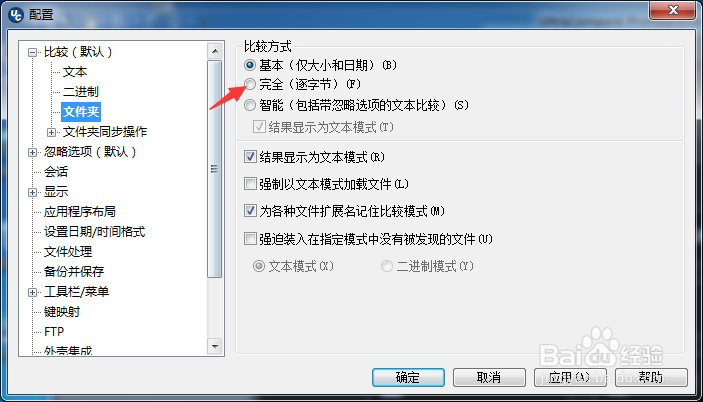Select the 完全（逐字节）radio button
The width and height of the screenshot is (703, 402).
(x=250, y=84)
